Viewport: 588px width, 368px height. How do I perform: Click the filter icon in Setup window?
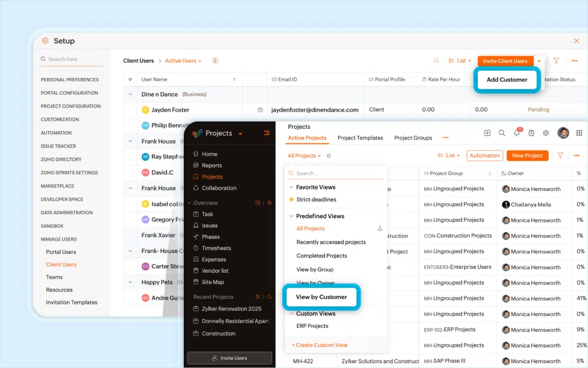point(556,61)
